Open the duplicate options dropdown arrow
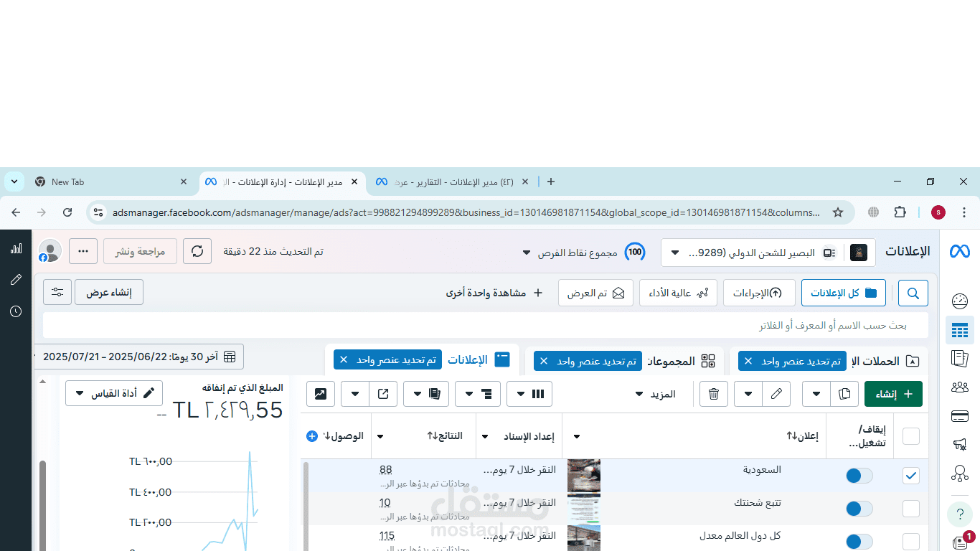980x551 pixels. tap(816, 394)
